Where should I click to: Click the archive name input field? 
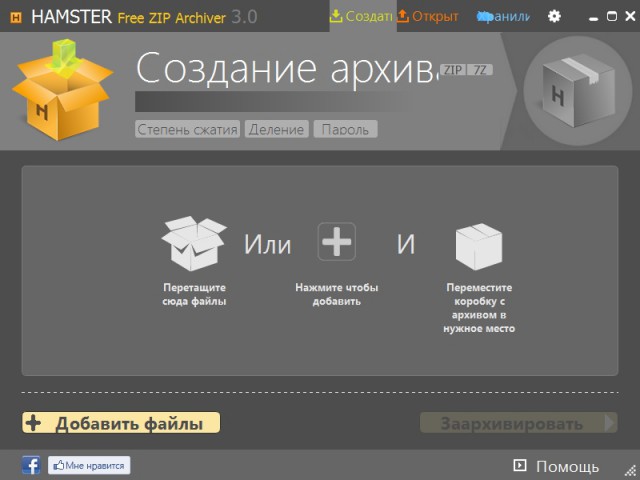pos(273,101)
